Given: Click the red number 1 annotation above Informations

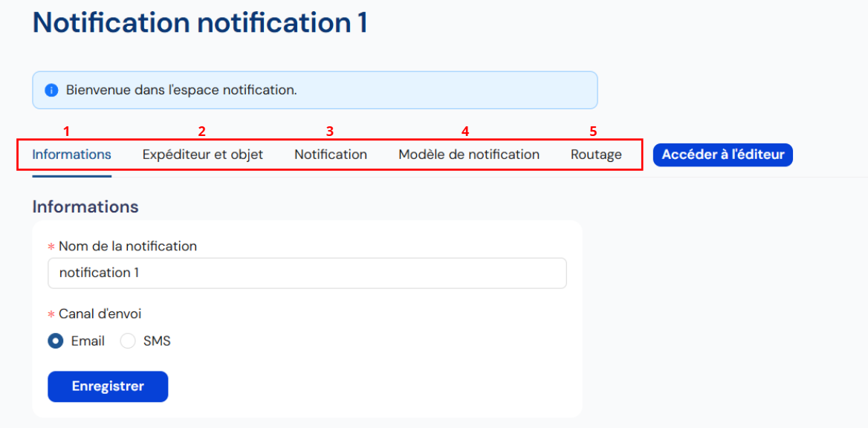Looking at the screenshot, I should coord(66,132).
